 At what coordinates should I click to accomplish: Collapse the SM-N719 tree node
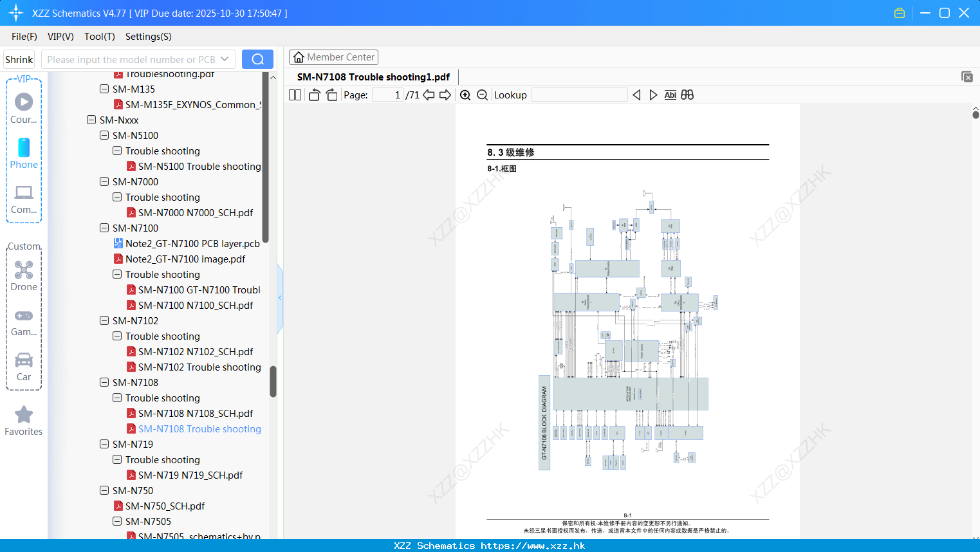click(x=104, y=444)
